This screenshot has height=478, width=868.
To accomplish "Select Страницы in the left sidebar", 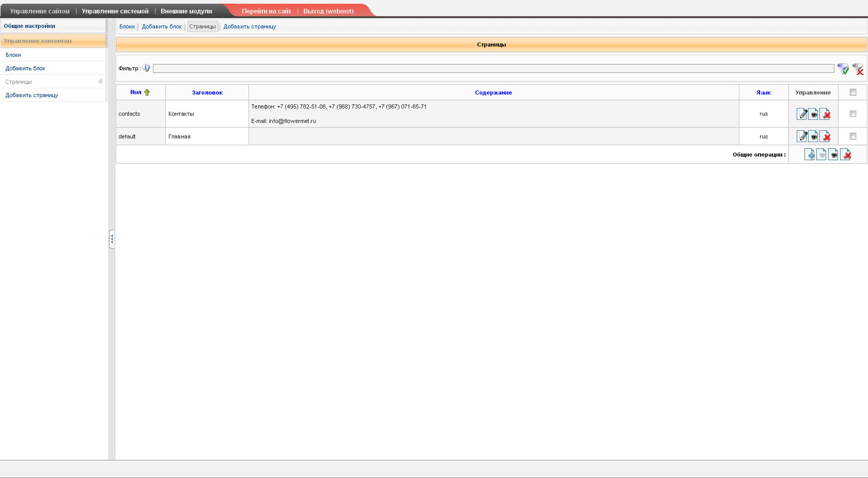I will (53, 82).
